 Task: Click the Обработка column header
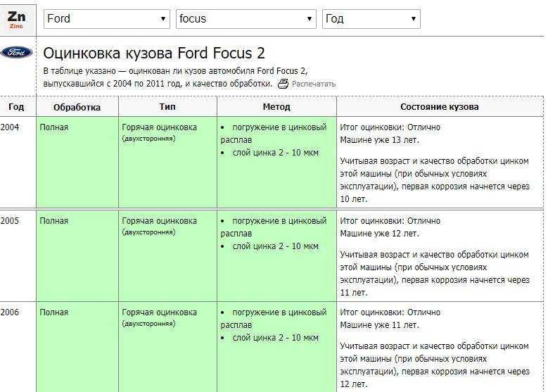77,107
